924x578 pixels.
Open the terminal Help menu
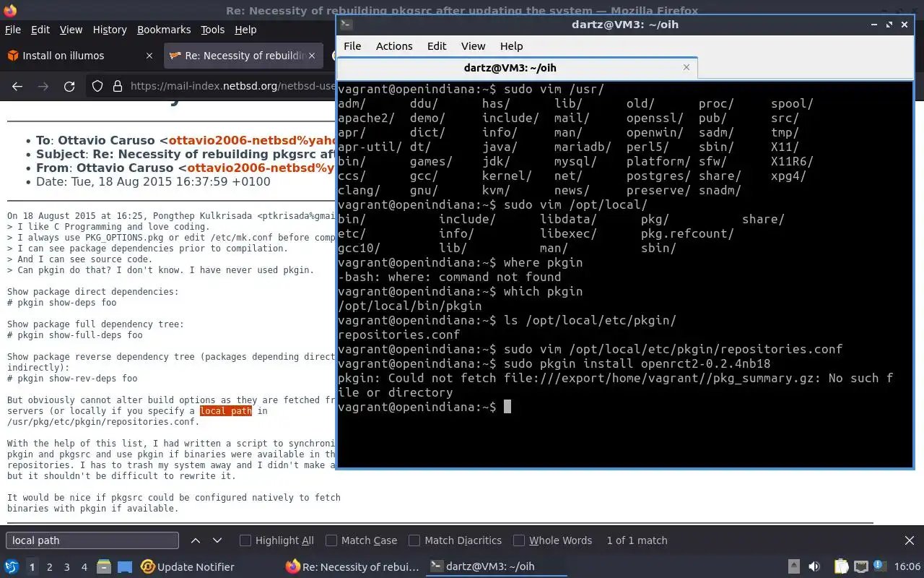(511, 46)
